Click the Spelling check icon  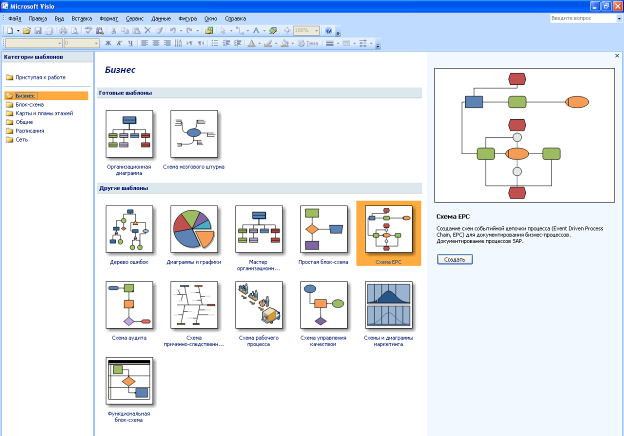pyautogui.click(x=88, y=31)
